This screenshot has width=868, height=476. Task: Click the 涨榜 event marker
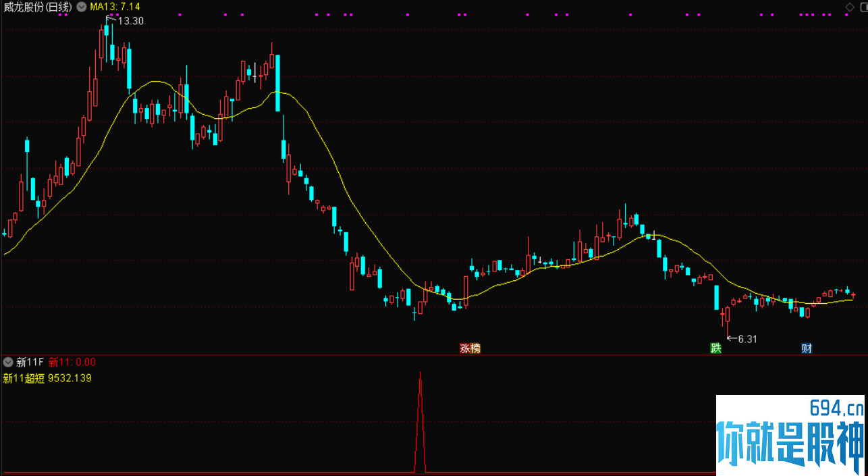(x=470, y=348)
